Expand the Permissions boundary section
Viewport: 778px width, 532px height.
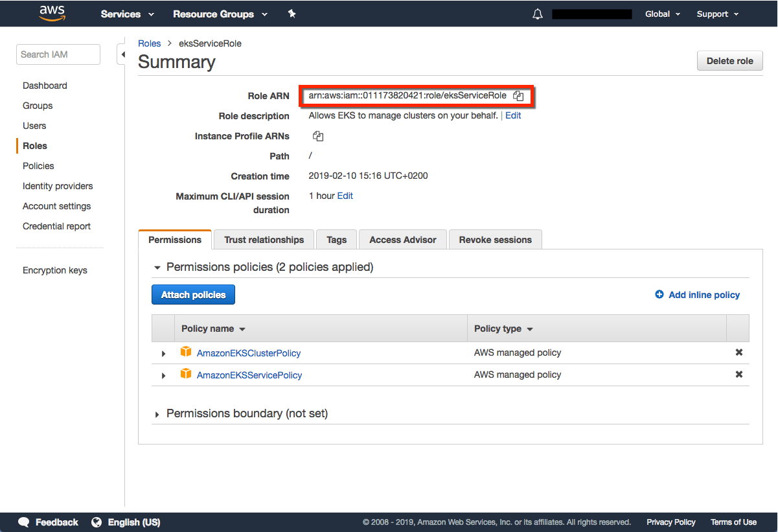157,414
